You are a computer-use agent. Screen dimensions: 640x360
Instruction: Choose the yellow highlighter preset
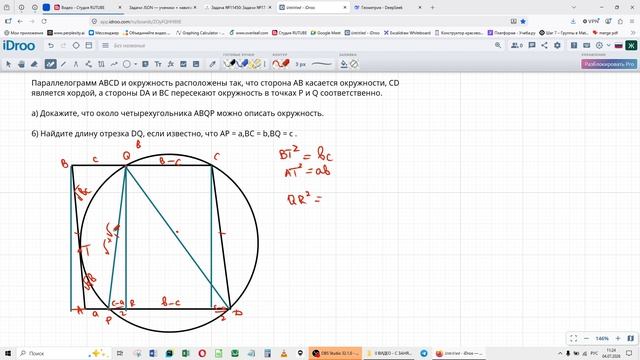tap(256, 64)
